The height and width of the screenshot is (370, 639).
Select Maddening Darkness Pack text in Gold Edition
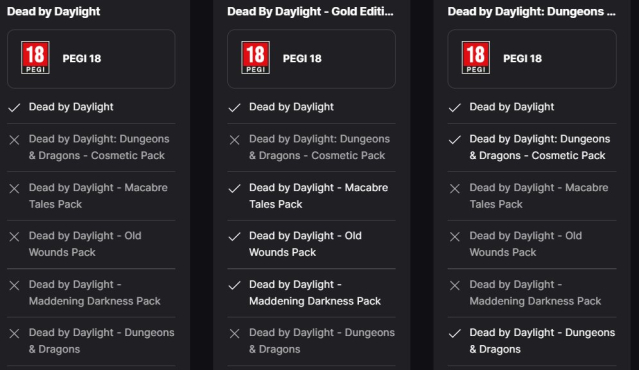click(315, 293)
